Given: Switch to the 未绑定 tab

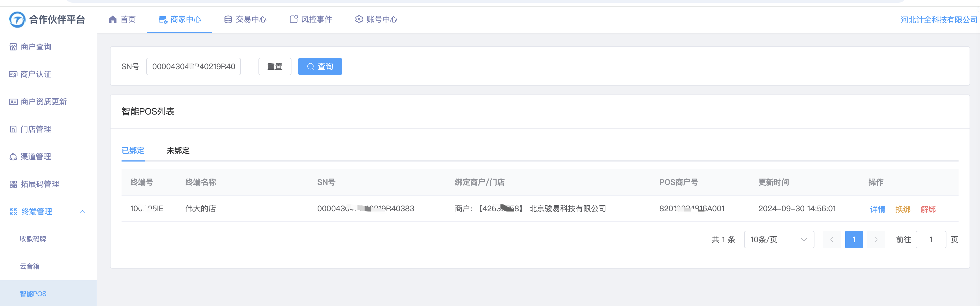Looking at the screenshot, I should pos(178,151).
